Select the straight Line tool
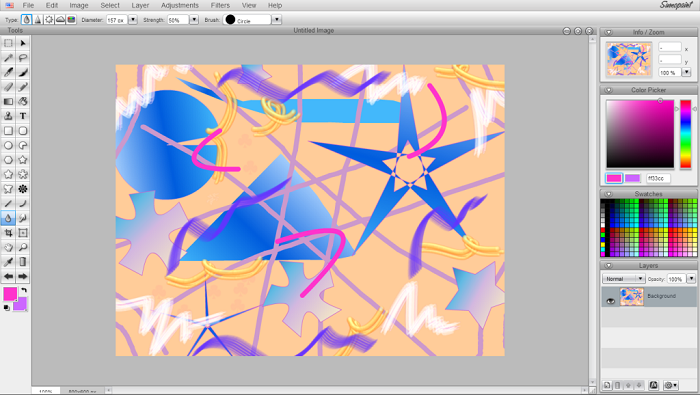The height and width of the screenshot is (395, 700). coord(8,204)
